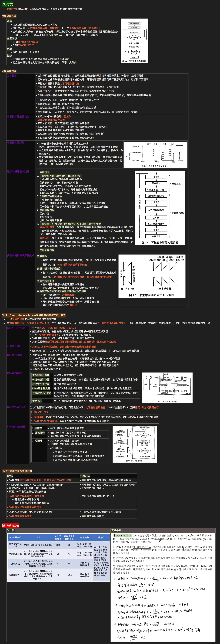Image resolution: width=220 pixels, height=644 pixels.
Task: Click the DMA（Direct Memory Access）方式 heading
Action: [x=33, y=315]
